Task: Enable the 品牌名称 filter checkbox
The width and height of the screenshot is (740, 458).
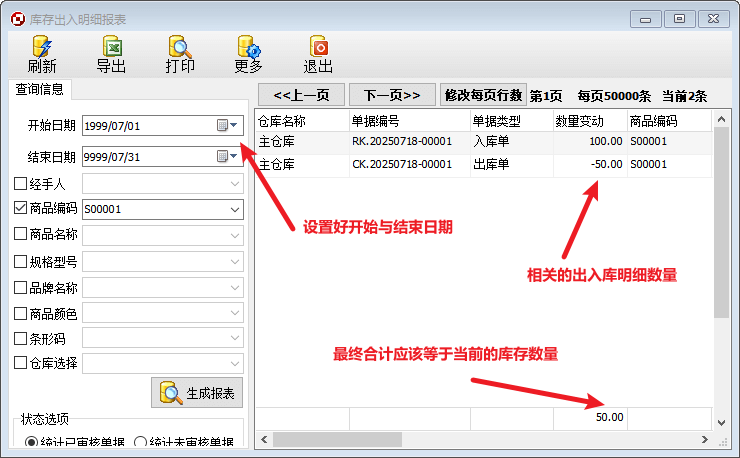Action: click(20, 287)
